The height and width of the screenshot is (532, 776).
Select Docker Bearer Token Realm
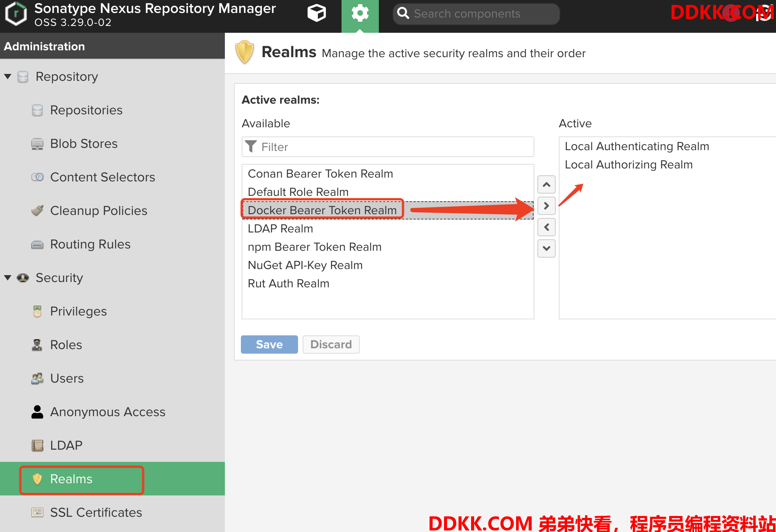[x=388, y=210]
